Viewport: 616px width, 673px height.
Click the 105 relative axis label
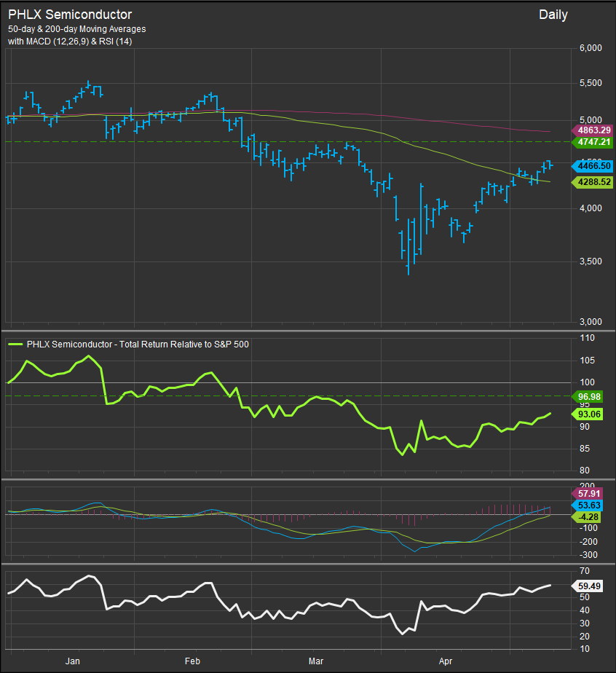coord(588,361)
